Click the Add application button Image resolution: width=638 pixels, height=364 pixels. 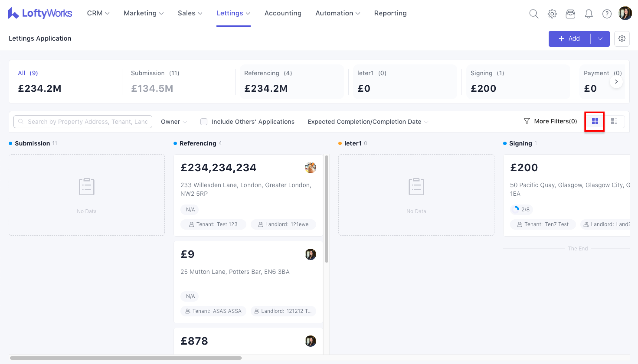click(x=569, y=39)
